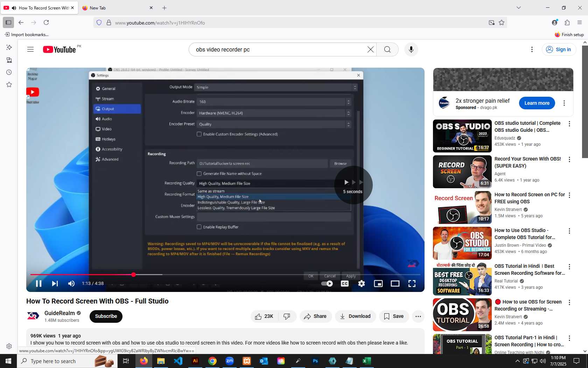Open a new browser tab with plus
This screenshot has height=368, width=588.
tap(164, 8)
